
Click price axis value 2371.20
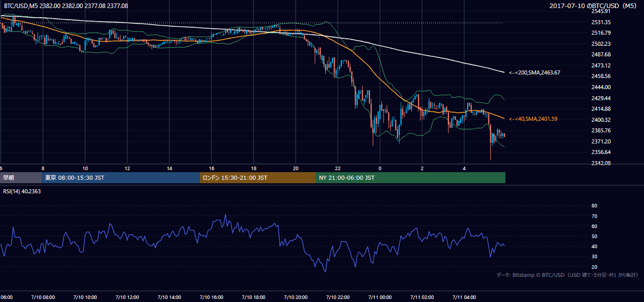pyautogui.click(x=601, y=141)
